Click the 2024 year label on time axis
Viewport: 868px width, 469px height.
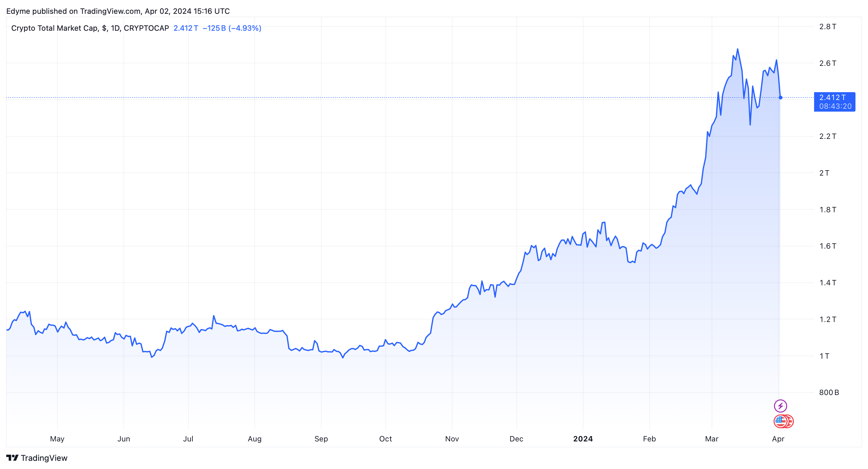click(583, 439)
